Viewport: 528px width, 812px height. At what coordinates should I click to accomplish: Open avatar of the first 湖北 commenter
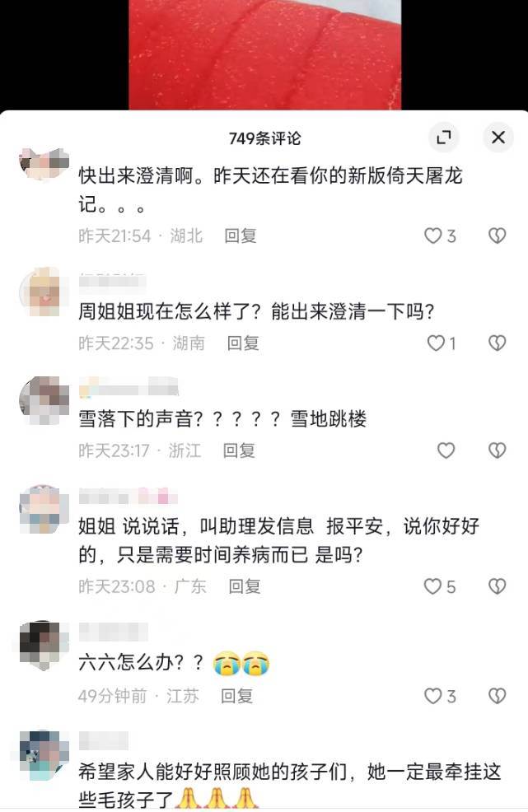44,165
